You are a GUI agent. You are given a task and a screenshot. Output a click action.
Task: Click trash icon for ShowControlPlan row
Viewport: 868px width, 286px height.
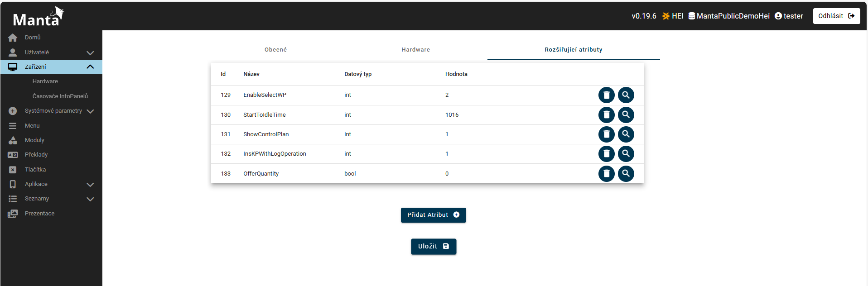tap(606, 134)
